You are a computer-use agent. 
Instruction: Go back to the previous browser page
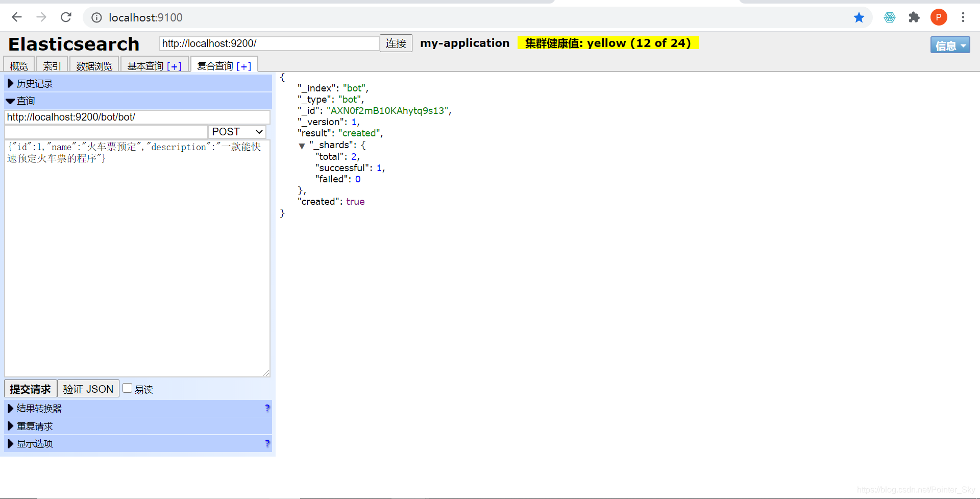coord(17,17)
